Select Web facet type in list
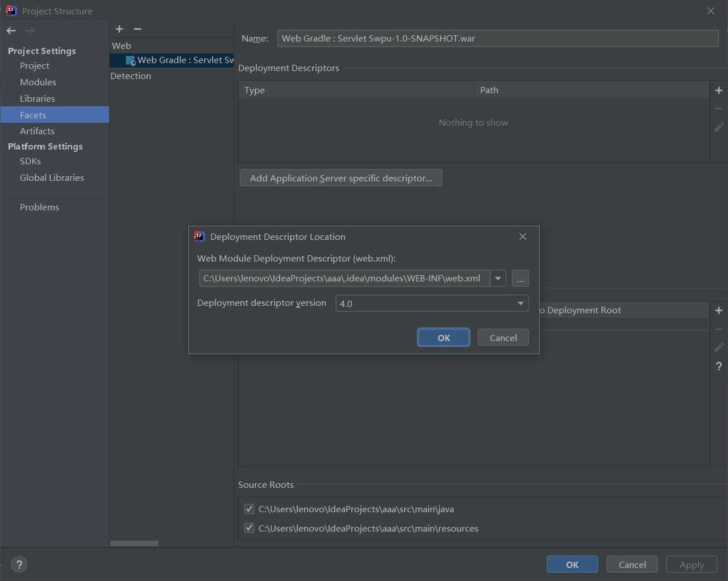 coord(122,46)
